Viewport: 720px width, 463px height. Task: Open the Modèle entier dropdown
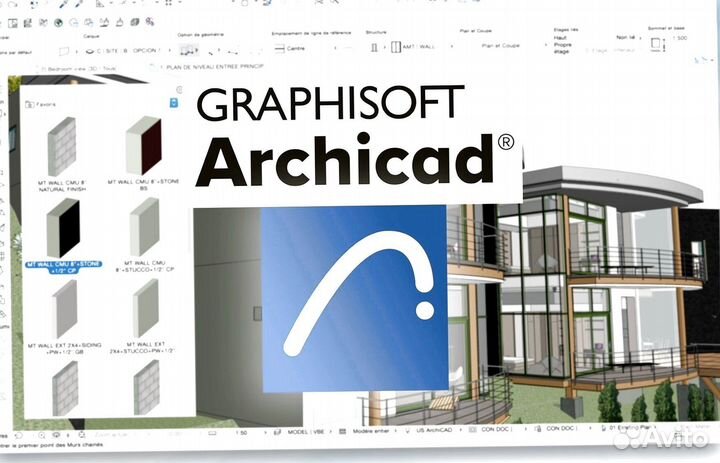(x=394, y=431)
